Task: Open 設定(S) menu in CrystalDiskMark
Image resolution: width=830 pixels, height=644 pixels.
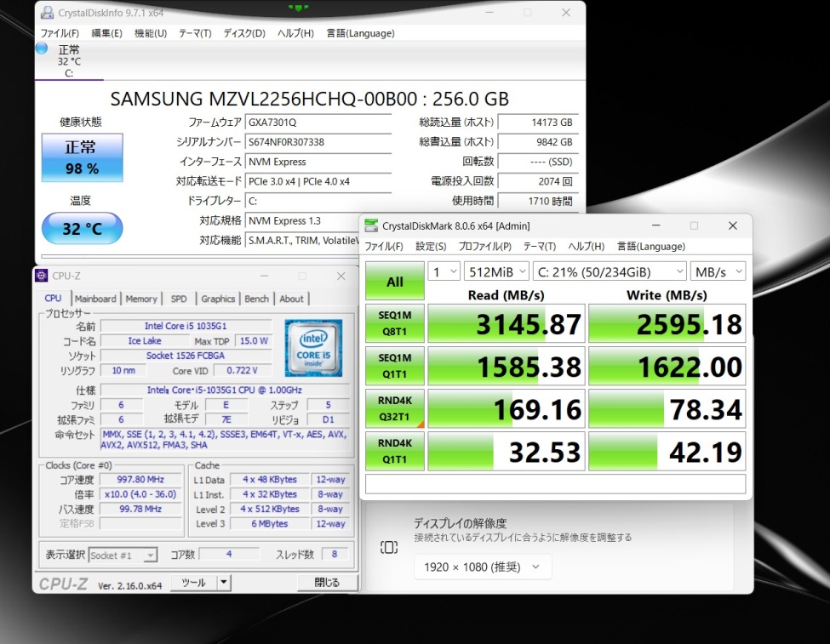Action: [x=431, y=247]
